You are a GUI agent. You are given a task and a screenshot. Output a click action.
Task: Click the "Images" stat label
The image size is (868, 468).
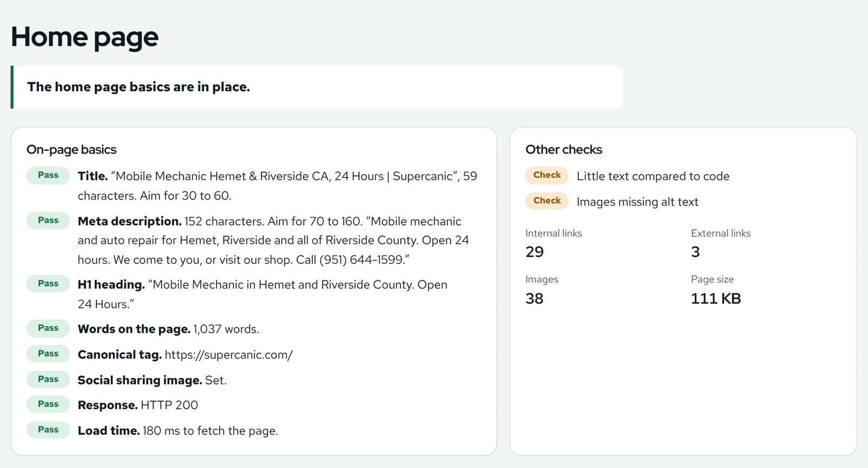[542, 279]
